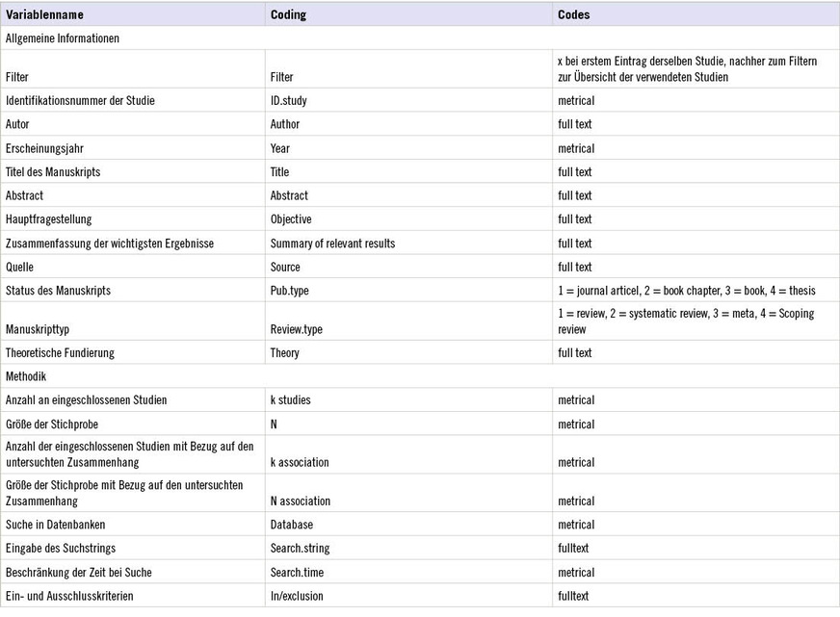
Task: Select the Erscheinungsjahr variable cell
Action: (x=43, y=148)
